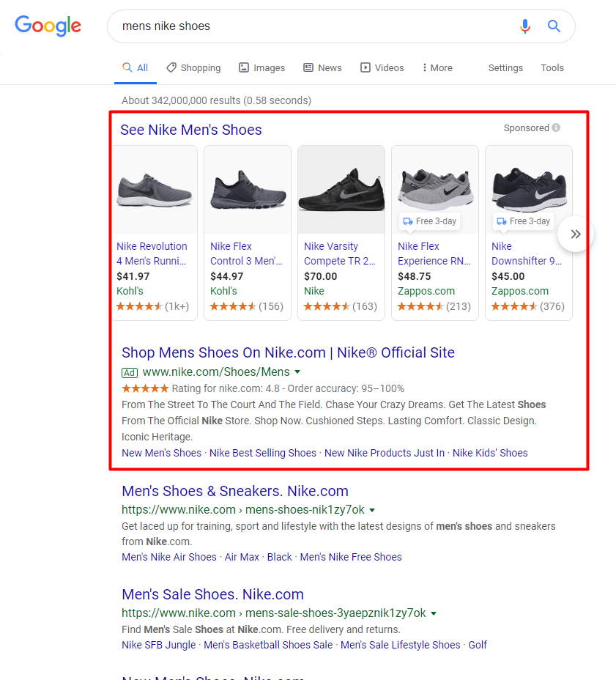Image resolution: width=616 pixels, height=680 pixels.
Task: Click the Free 3-day badge on Nike Downshifter
Action: click(x=523, y=221)
